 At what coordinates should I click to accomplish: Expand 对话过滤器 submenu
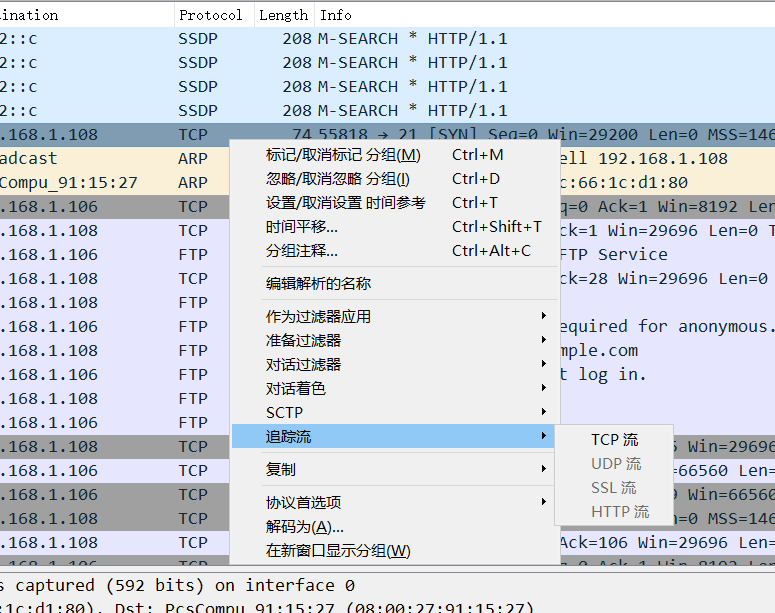[x=394, y=364]
